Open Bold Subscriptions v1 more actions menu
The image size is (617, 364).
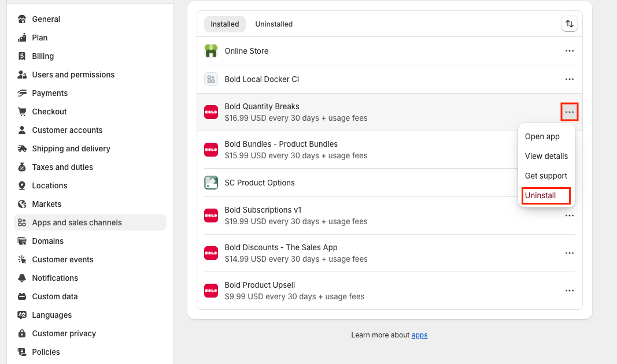click(x=570, y=216)
